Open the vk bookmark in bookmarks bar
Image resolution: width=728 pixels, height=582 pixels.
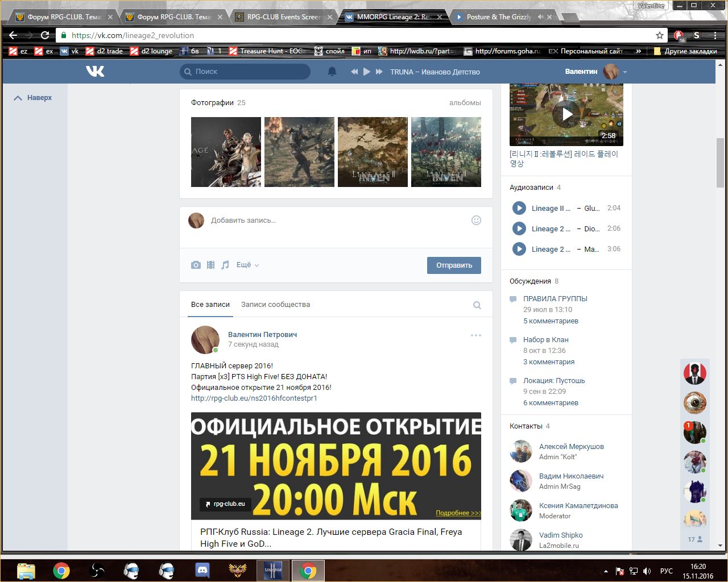(69, 51)
